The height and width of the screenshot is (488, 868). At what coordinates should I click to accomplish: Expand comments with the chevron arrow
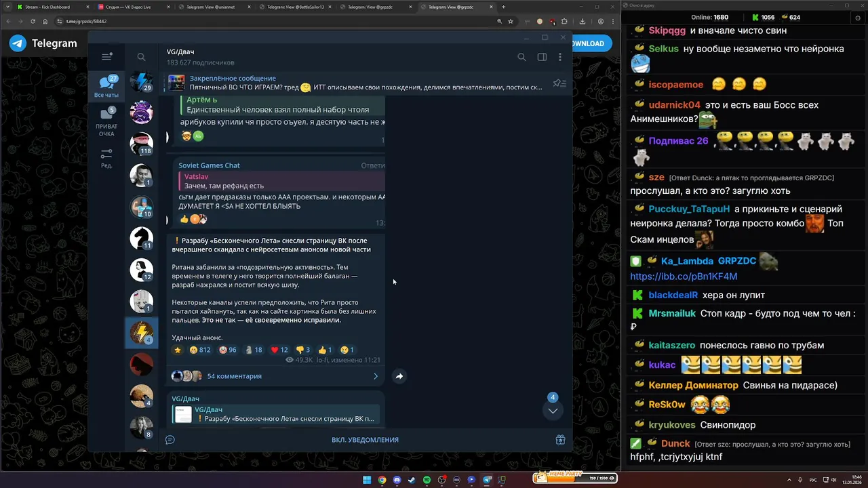[376, 376]
